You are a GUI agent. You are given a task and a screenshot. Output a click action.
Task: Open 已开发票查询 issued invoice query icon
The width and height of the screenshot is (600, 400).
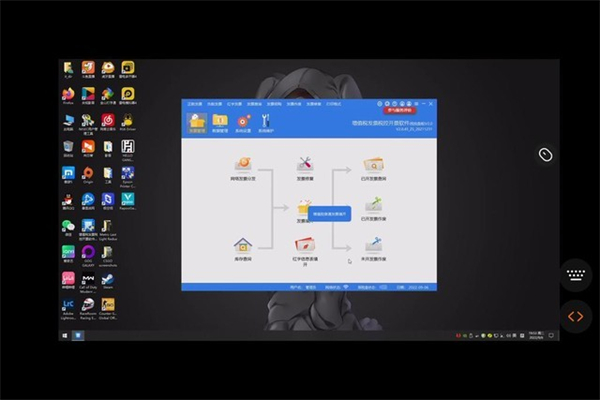[373, 166]
